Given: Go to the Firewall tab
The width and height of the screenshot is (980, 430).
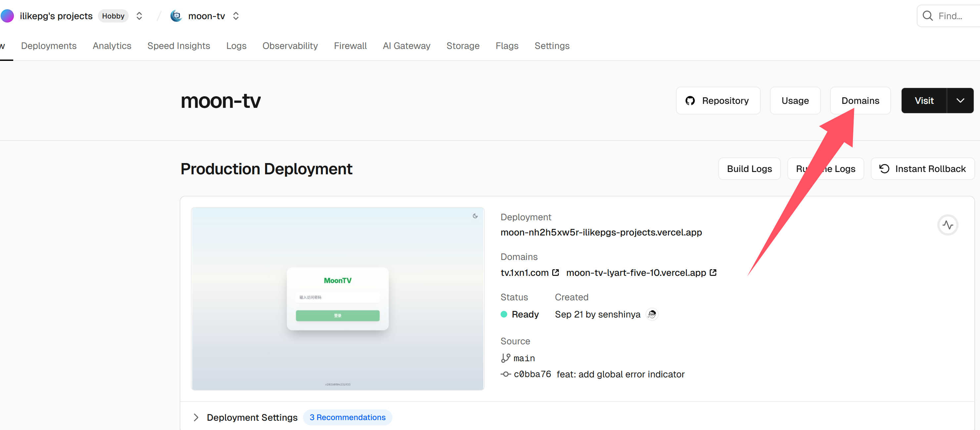Looking at the screenshot, I should [350, 46].
